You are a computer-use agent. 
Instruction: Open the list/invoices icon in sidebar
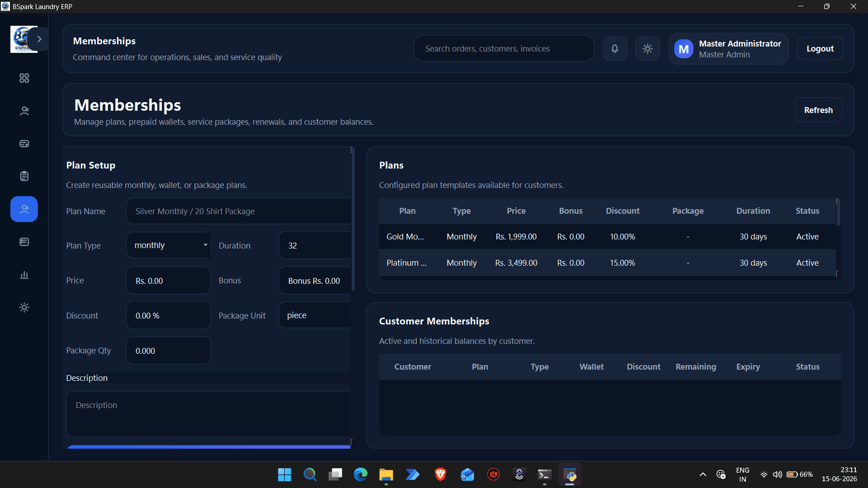tap(24, 242)
